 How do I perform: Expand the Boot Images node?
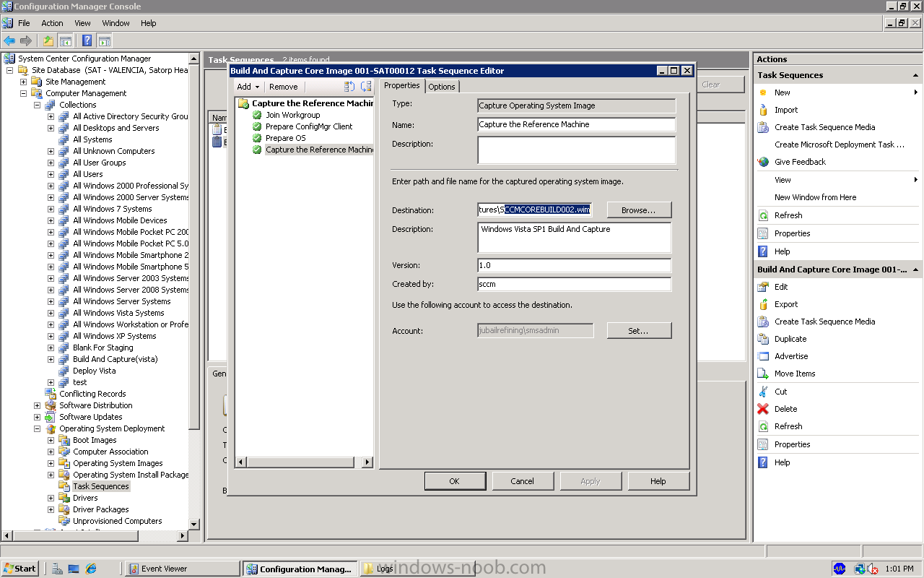(51, 440)
